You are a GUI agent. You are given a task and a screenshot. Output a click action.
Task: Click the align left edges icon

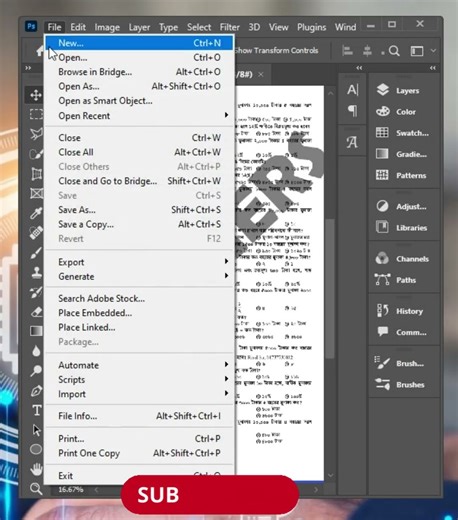click(347, 51)
